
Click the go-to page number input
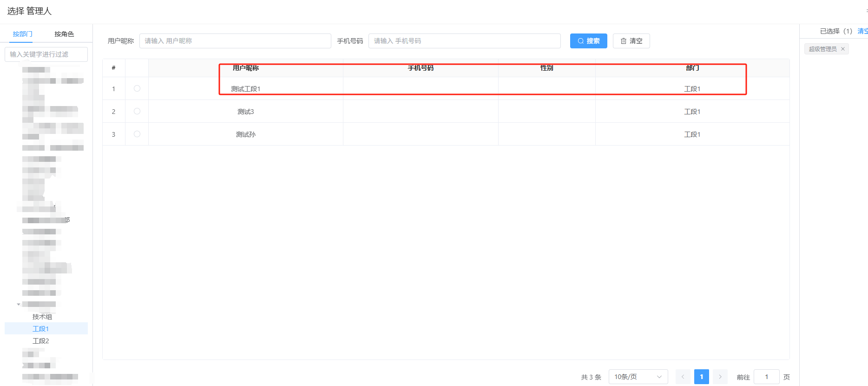tap(766, 377)
